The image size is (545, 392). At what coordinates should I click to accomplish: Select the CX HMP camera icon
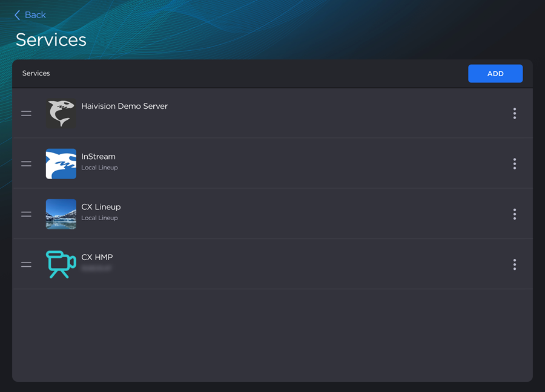61,264
